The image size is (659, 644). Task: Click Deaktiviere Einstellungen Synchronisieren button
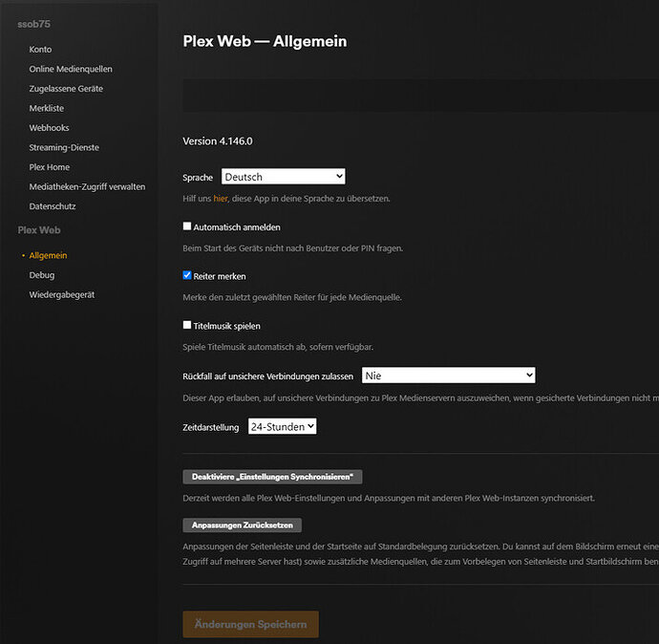point(272,477)
